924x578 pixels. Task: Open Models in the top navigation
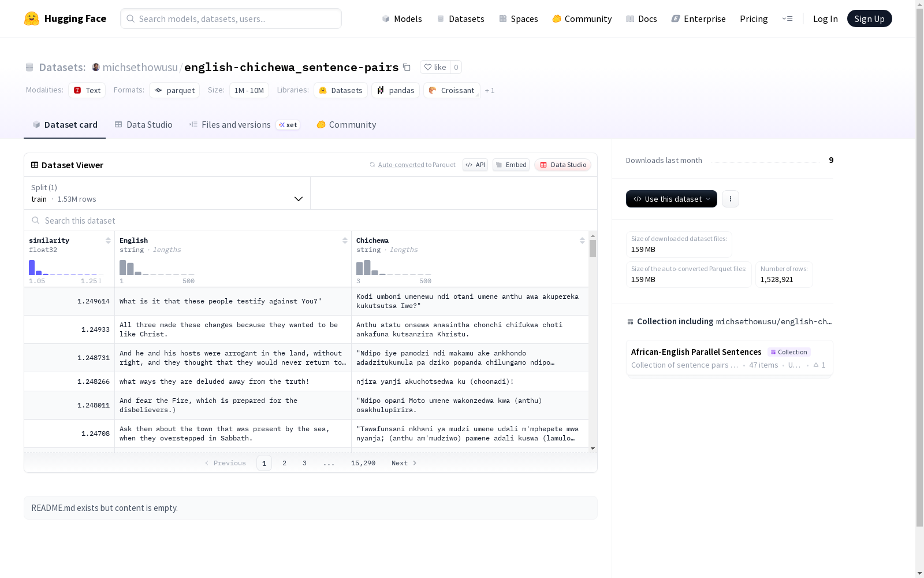coord(402,18)
